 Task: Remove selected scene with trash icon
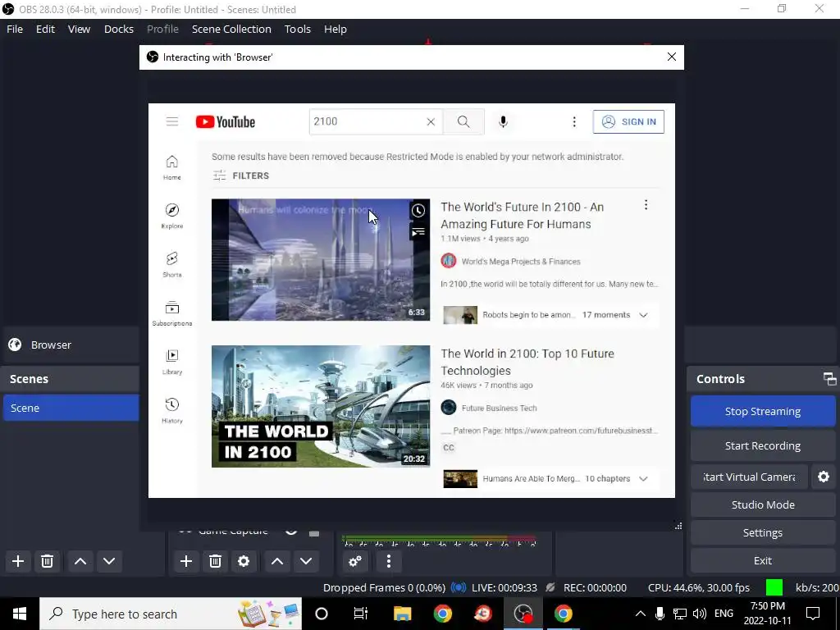coord(47,561)
